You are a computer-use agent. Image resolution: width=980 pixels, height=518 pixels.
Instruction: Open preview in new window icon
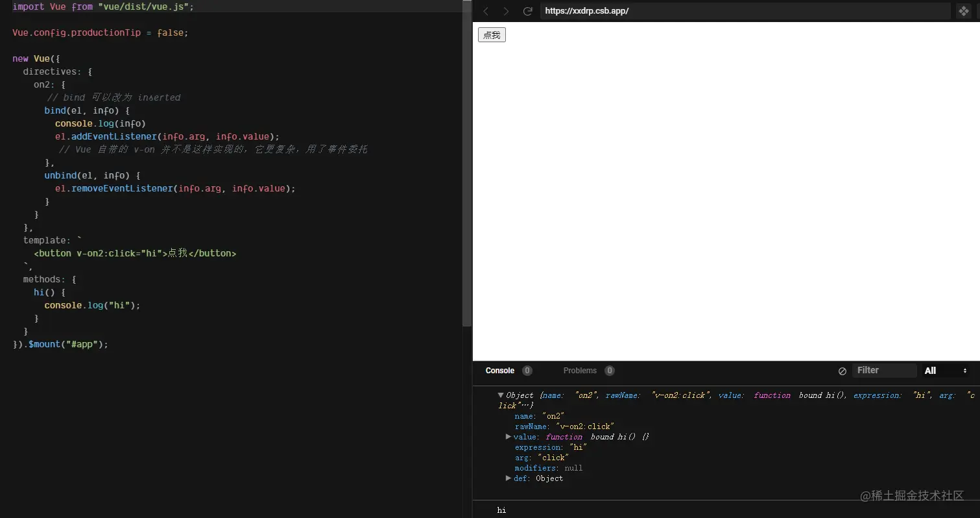tap(963, 11)
